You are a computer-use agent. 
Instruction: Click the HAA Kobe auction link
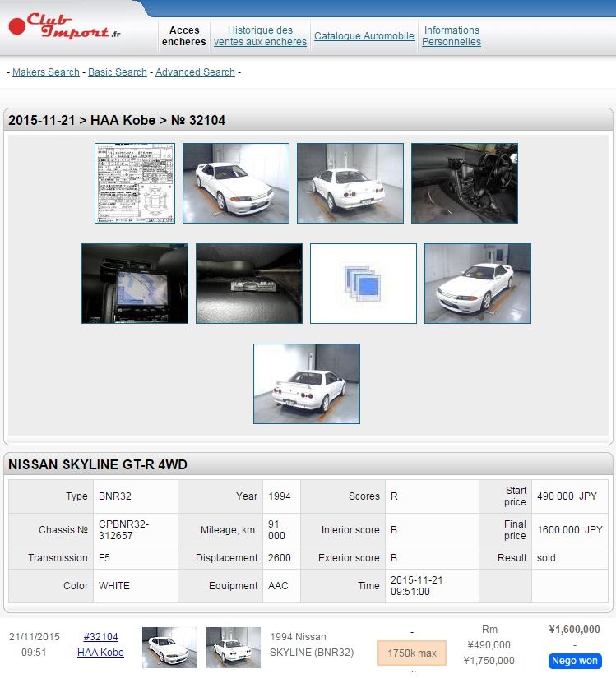pyautogui.click(x=100, y=653)
